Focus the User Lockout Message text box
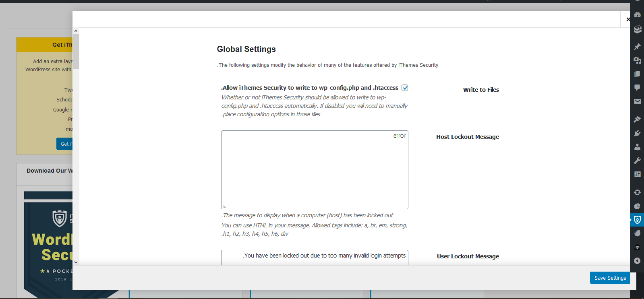Screen dimensions: 644x299 (315, 258)
